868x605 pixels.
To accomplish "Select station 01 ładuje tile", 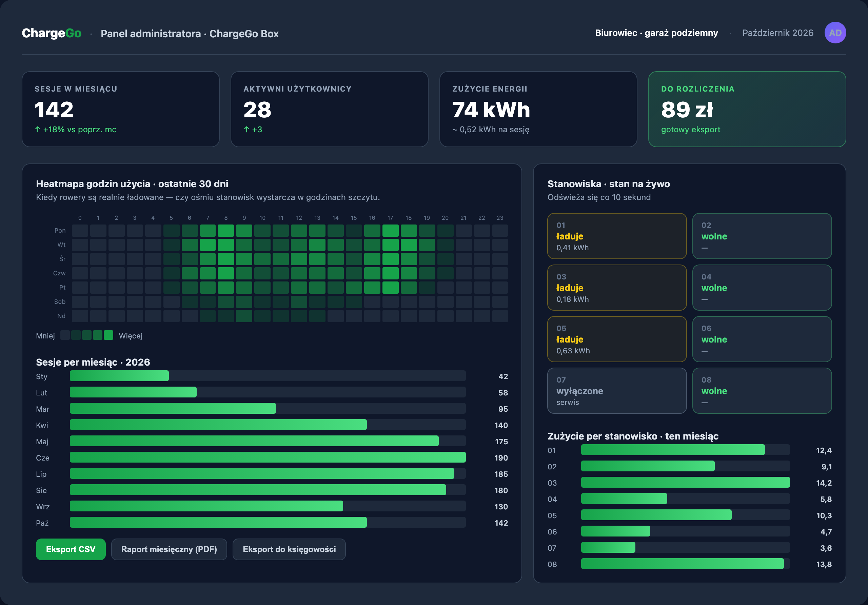I will click(617, 236).
